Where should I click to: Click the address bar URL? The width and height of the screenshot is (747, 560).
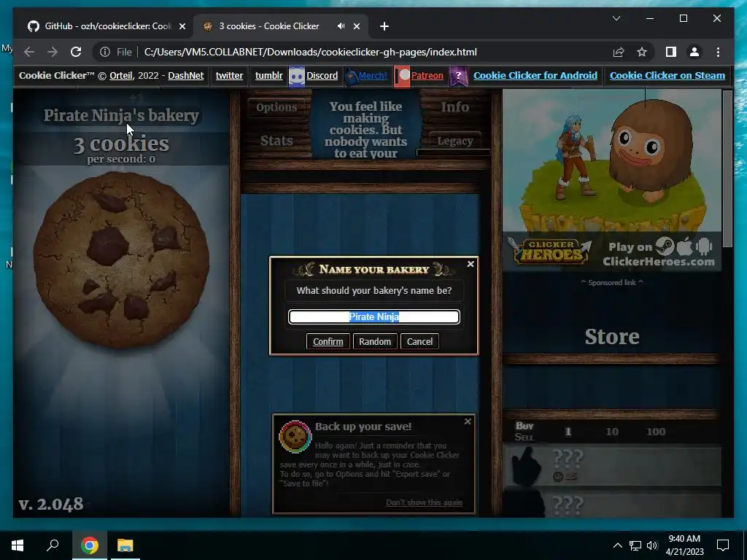(310, 52)
